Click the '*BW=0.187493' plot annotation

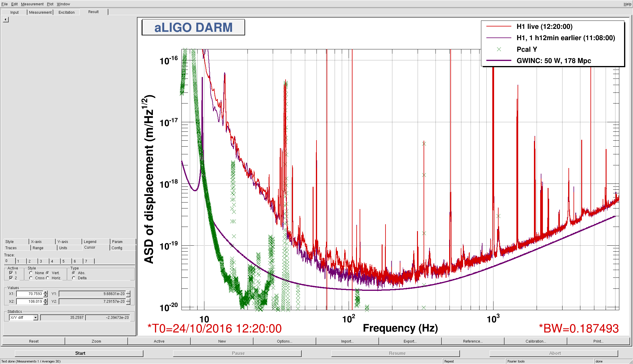(x=579, y=329)
